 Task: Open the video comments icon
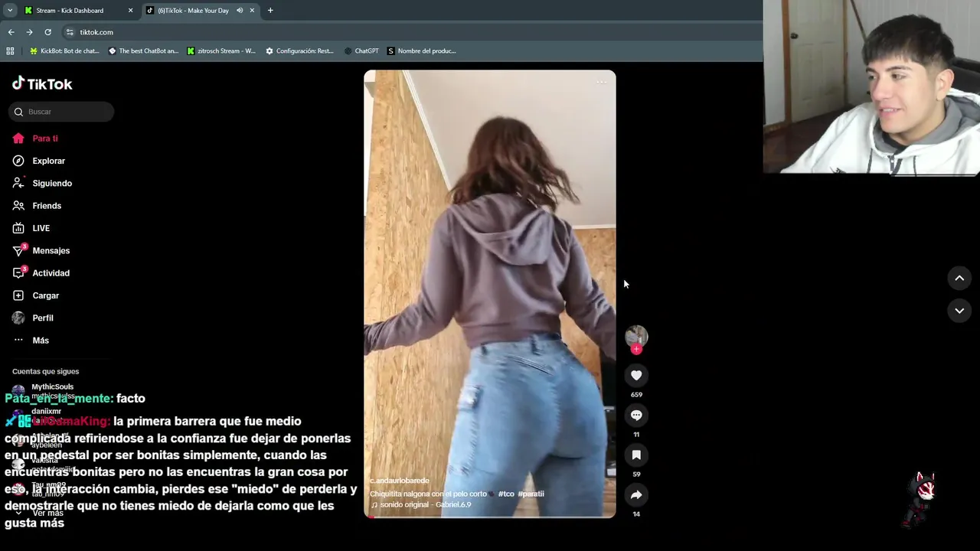[x=636, y=415]
